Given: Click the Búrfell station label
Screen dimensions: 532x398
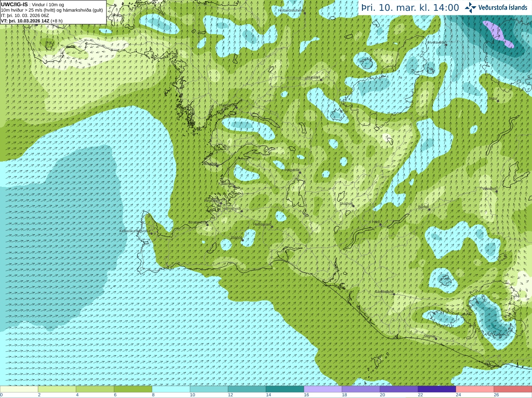Looking at the screenshot, I should (423, 206).
